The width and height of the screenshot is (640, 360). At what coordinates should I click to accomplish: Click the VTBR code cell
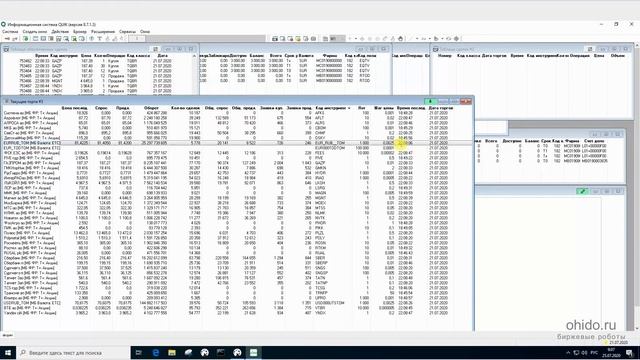320,308
